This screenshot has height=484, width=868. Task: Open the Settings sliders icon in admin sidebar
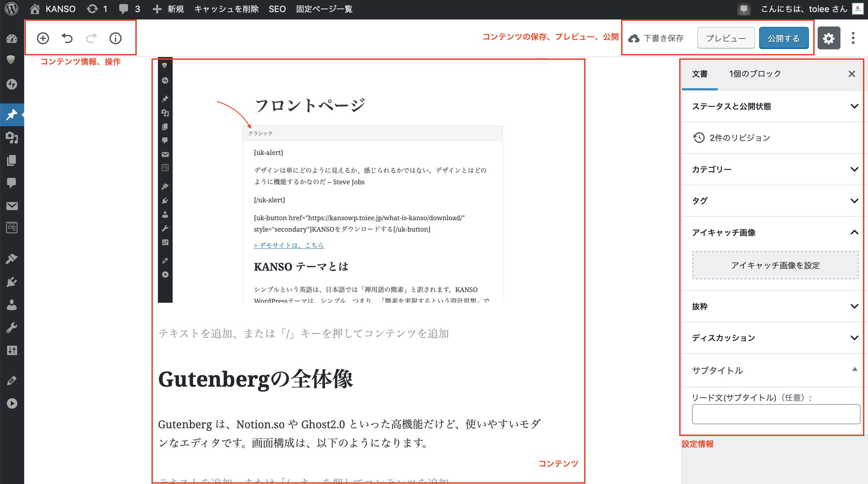tap(12, 350)
